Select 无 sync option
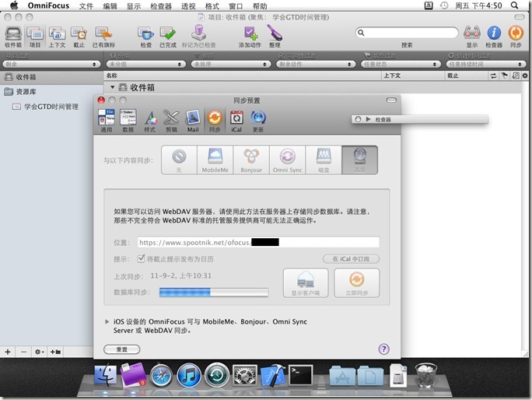The image size is (532, 400). click(x=179, y=160)
